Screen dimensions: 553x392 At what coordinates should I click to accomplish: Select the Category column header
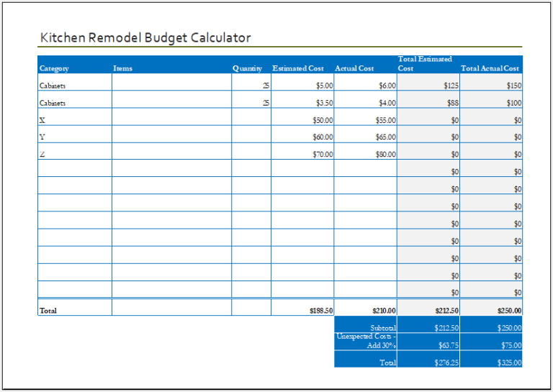[54, 69]
